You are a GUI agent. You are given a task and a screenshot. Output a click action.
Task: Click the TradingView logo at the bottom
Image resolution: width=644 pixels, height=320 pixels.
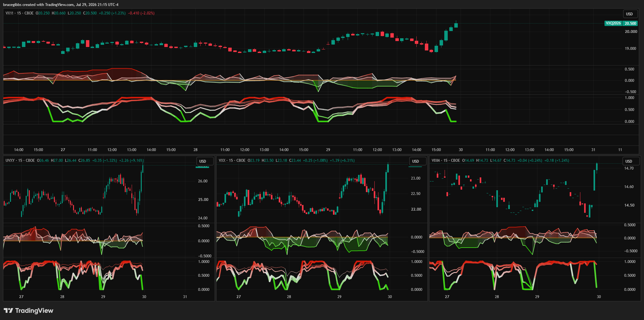tap(29, 311)
